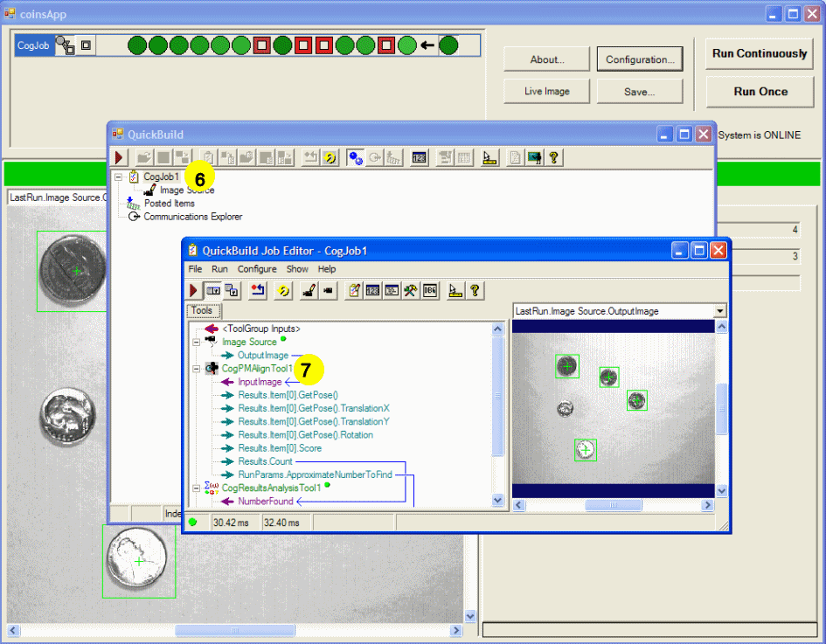Collapse the CogPMAlignTool1 node
The height and width of the screenshot is (644, 826).
197,369
